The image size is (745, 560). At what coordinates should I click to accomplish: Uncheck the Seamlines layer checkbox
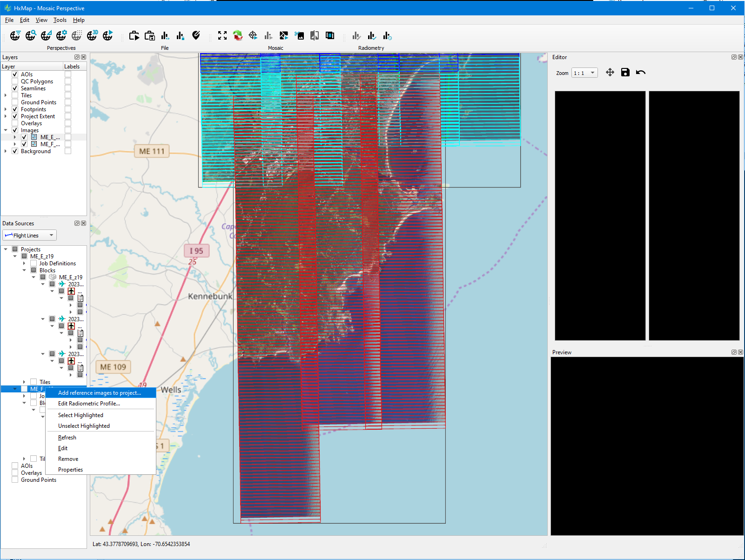tap(15, 88)
